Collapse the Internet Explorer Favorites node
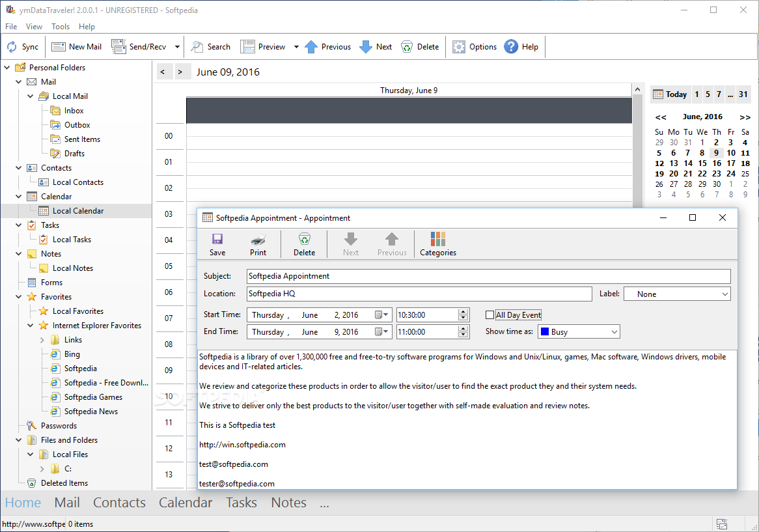The width and height of the screenshot is (759, 532). point(31,326)
